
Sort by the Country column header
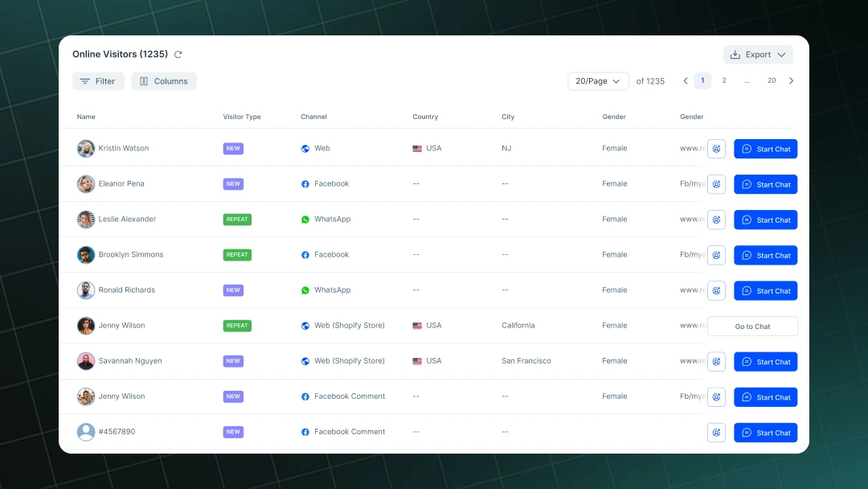coord(425,117)
